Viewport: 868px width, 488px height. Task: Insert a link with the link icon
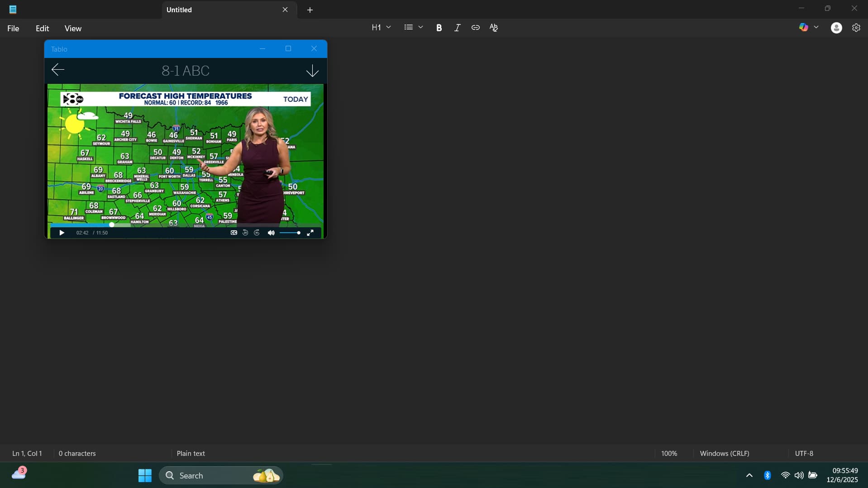475,28
